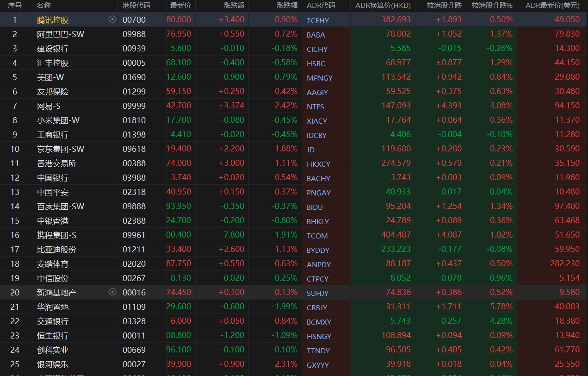The width and height of the screenshot is (588, 376).
Task: Select the 2.42% change value
Action: point(286,106)
